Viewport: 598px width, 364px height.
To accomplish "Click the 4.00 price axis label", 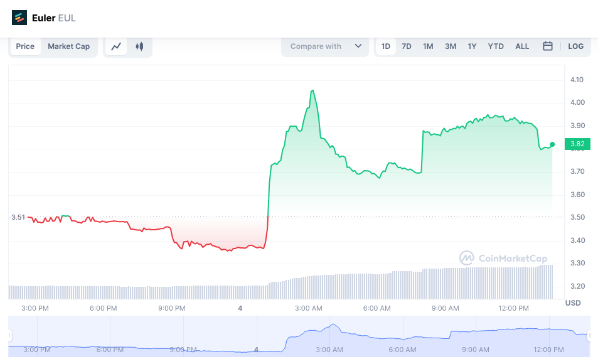I will 577,102.
